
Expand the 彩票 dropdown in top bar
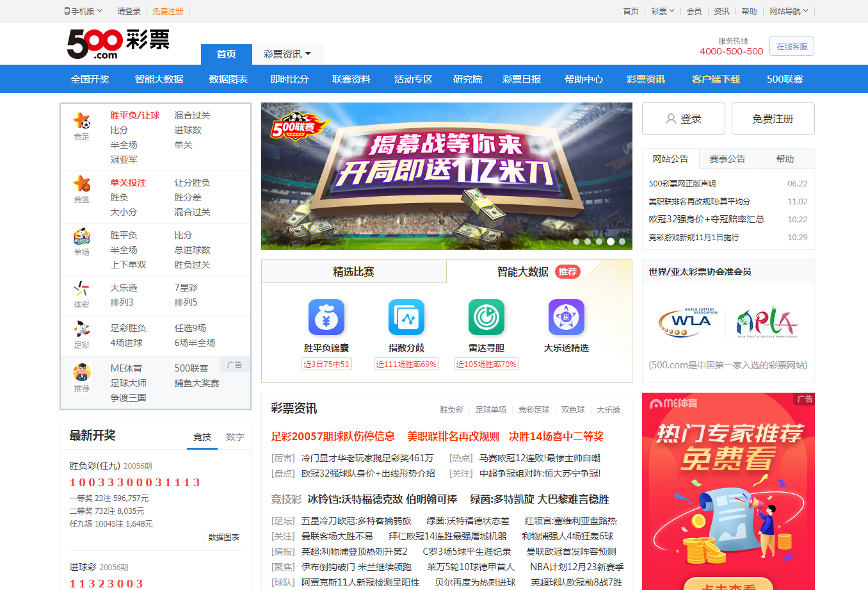point(663,11)
